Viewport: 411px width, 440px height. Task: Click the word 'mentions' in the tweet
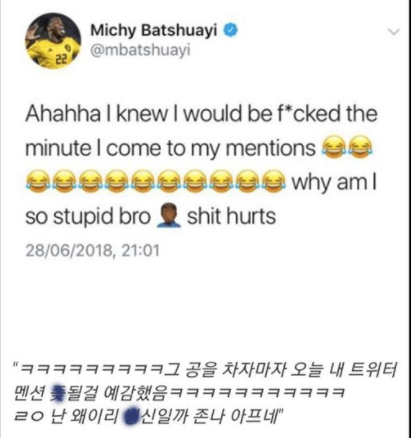point(270,148)
